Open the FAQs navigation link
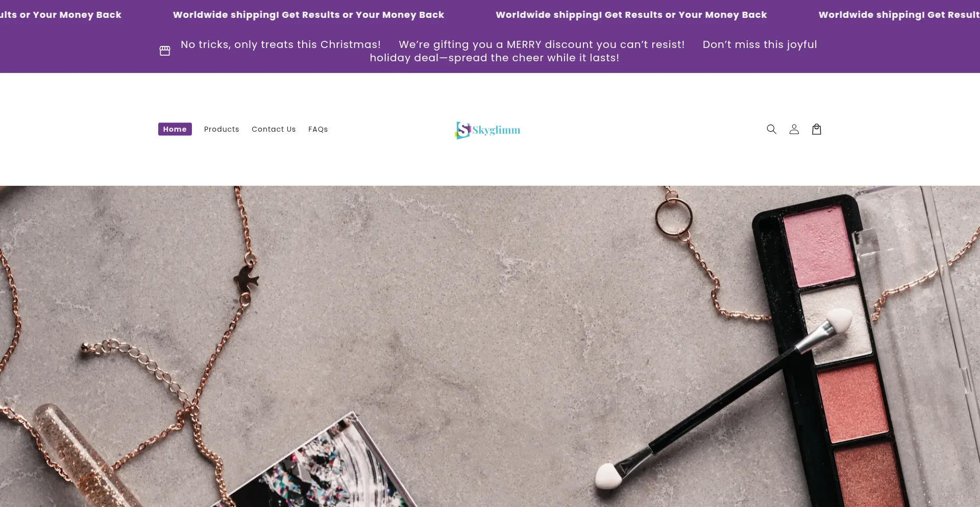Viewport: 980px width, 507px height. click(x=318, y=129)
